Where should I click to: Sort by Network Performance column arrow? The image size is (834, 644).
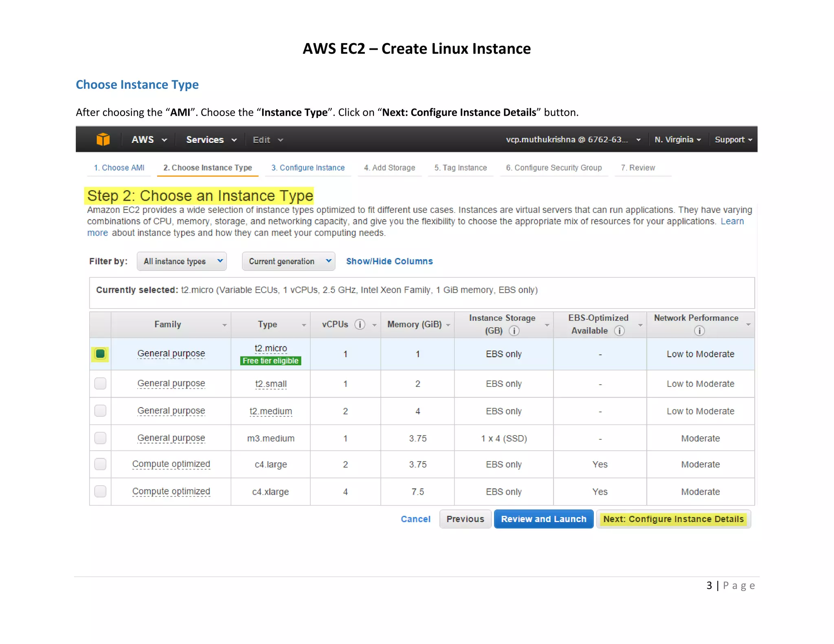(x=748, y=324)
